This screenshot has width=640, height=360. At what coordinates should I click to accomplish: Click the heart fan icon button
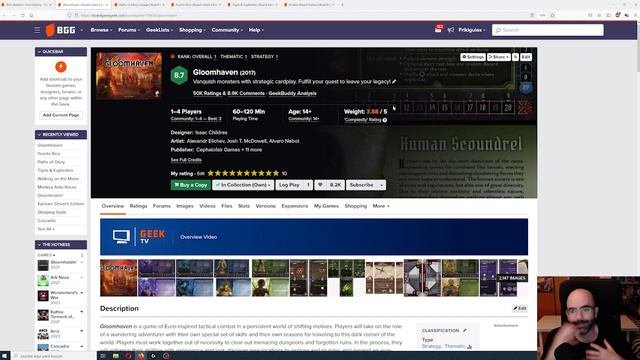[x=320, y=185]
